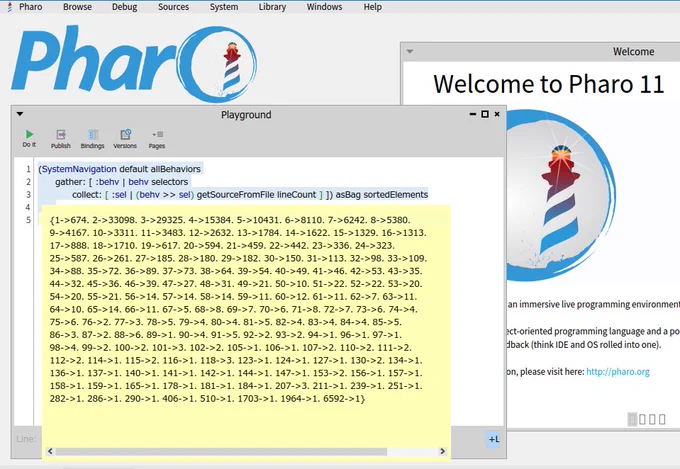Click 'Welcome to Pharo 11' heading
Image resolution: width=680 pixels, height=469 pixels.
[x=549, y=84]
